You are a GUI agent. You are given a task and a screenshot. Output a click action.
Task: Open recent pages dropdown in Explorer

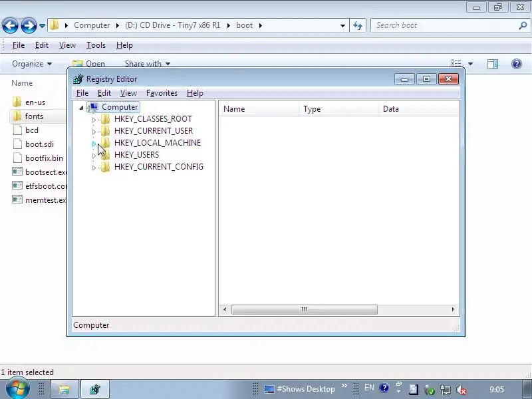coord(42,26)
